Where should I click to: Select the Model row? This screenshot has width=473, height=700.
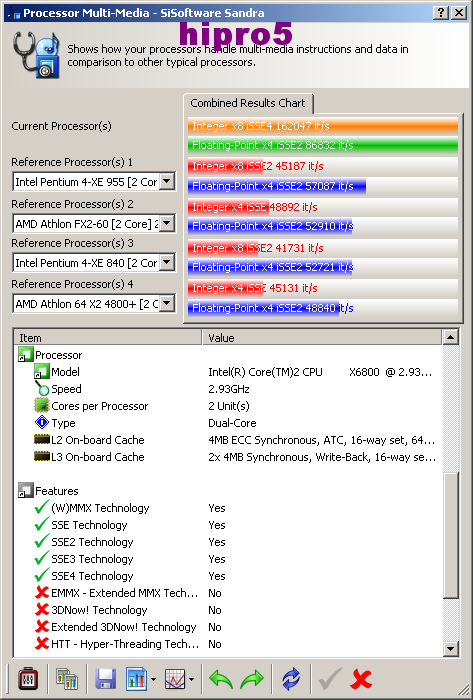tap(228, 372)
